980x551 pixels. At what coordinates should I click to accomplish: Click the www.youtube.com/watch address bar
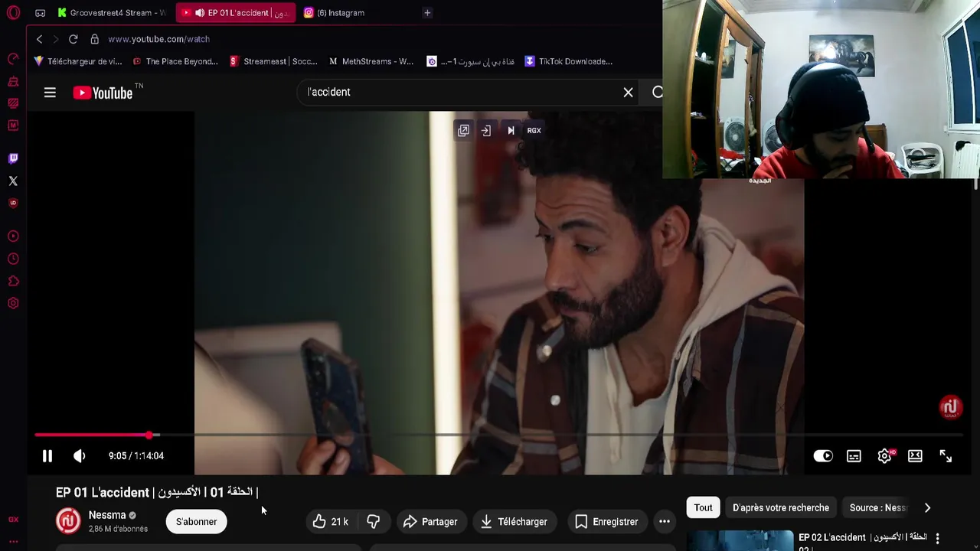pyautogui.click(x=158, y=39)
